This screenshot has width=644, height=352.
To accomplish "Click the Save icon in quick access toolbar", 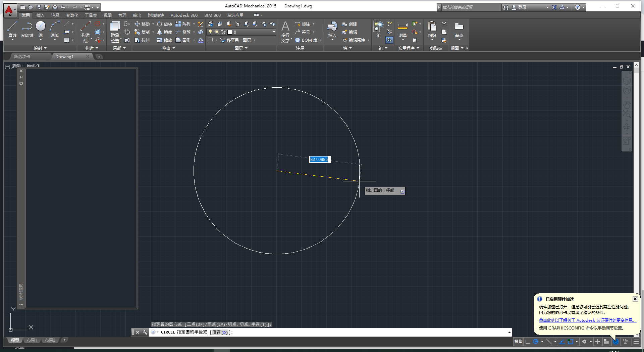I will point(39,7).
